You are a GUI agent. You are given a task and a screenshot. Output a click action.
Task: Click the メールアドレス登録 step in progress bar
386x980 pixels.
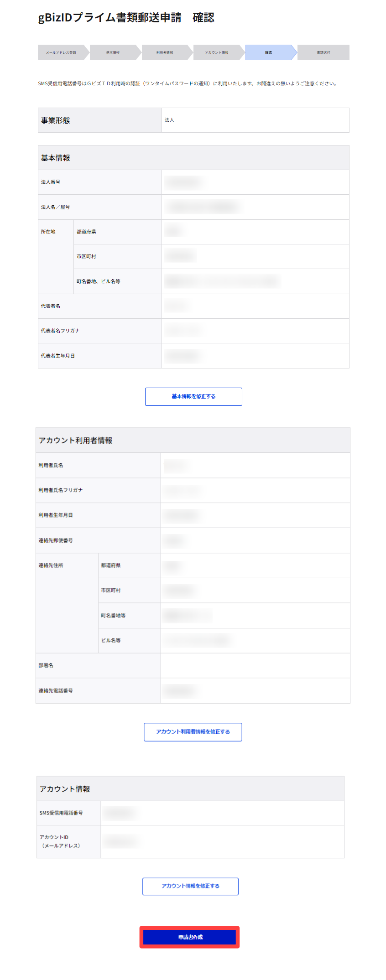coord(61,52)
